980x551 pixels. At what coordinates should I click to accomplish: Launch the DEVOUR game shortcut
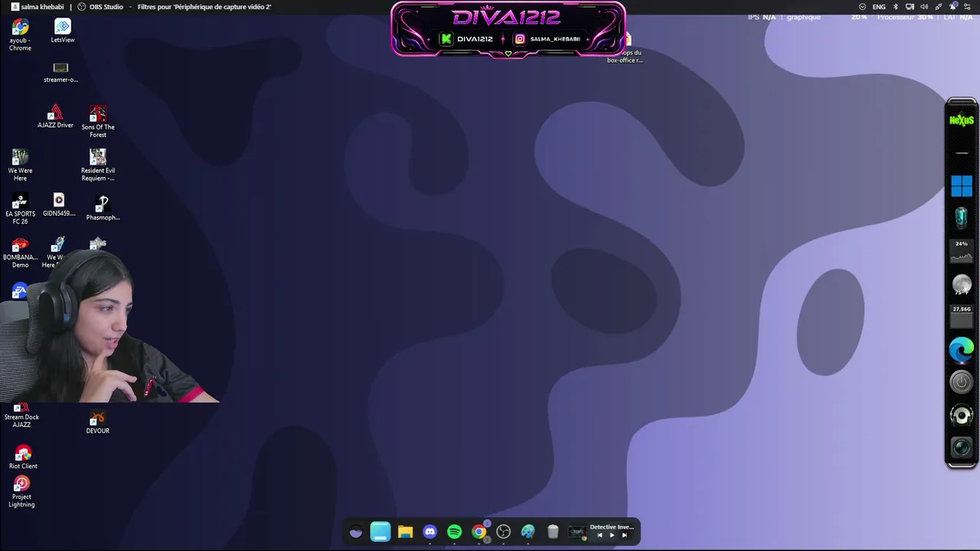(97, 422)
